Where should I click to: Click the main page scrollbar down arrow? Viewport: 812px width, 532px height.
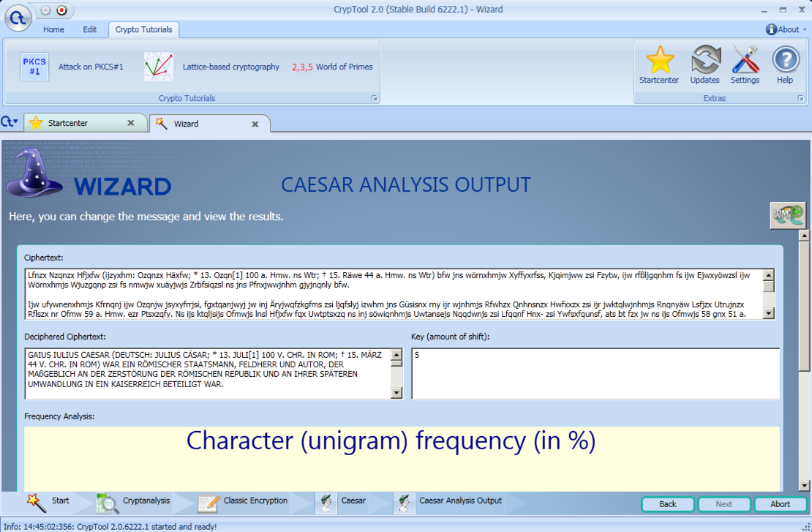(804, 485)
